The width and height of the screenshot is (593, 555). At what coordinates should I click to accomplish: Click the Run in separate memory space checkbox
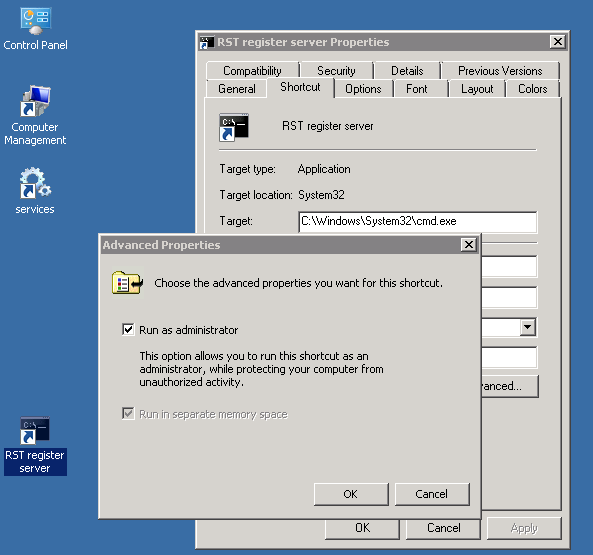tap(128, 413)
